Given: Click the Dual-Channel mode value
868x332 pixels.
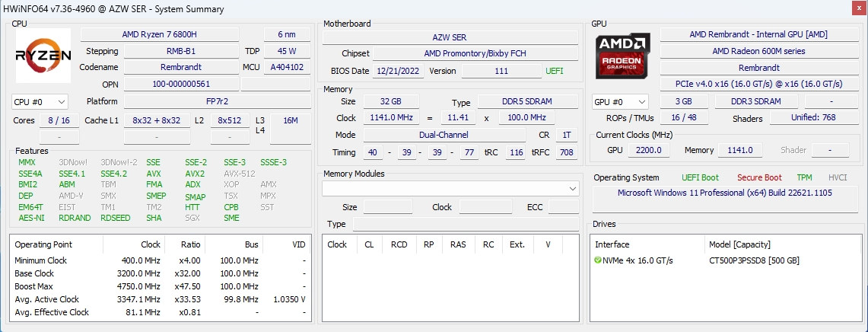Looking at the screenshot, I should [444, 135].
